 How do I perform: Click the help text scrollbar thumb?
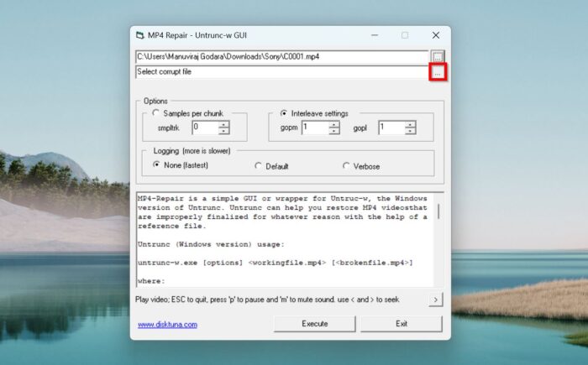coord(438,211)
